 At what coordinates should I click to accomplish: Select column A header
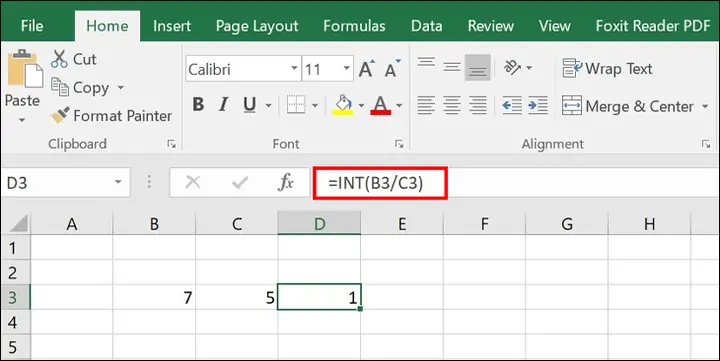72,224
